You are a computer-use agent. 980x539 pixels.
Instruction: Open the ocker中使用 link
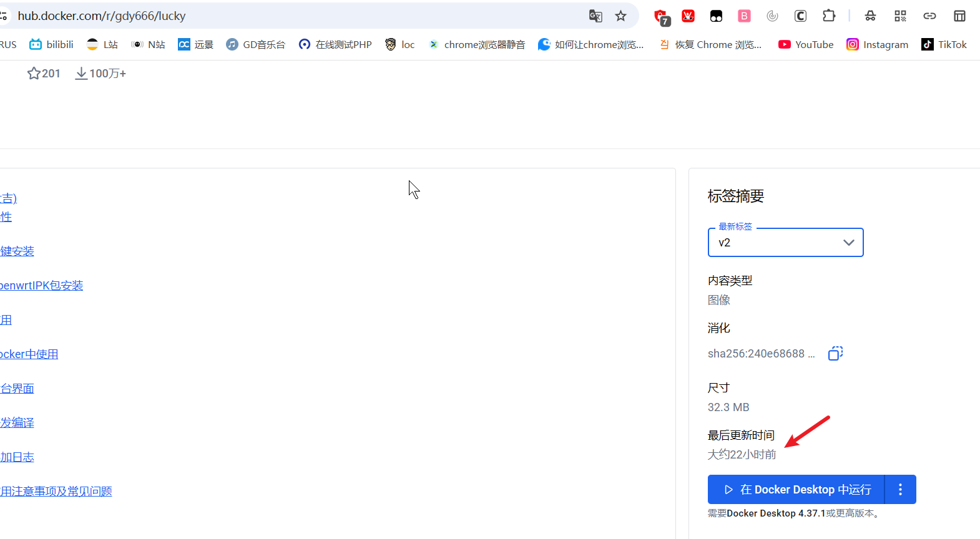pyautogui.click(x=29, y=354)
